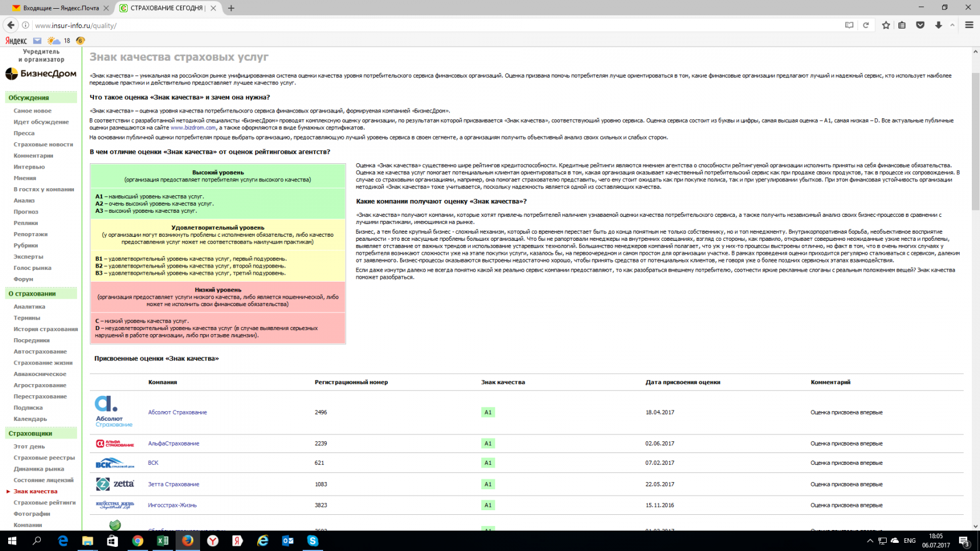980x551 pixels.
Task: Open 'Интервью' sidebar link
Action: [29, 167]
